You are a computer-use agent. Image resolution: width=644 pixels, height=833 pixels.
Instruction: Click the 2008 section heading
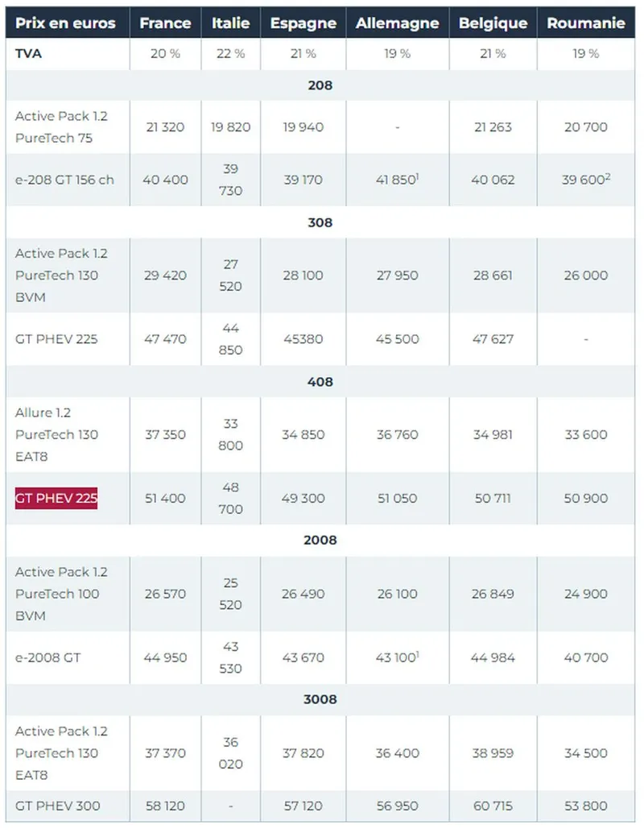320,541
